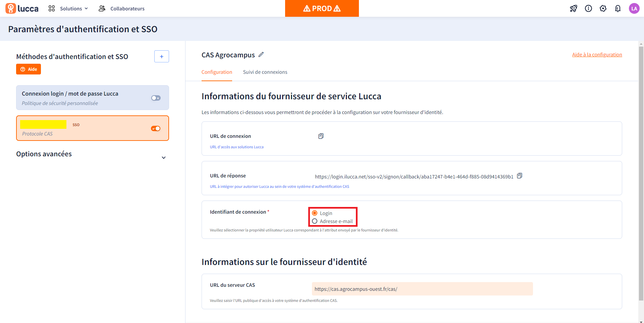Select the Connexion login / mot de passe Lucca card
The image size is (644, 323).
pyautogui.click(x=93, y=98)
